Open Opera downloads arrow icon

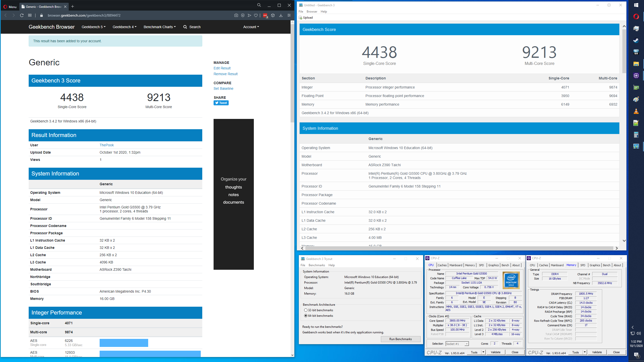[x=281, y=15]
